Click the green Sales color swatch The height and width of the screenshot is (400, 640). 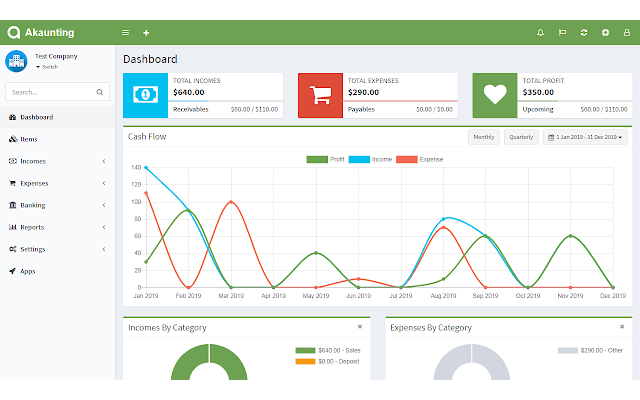[x=305, y=350]
